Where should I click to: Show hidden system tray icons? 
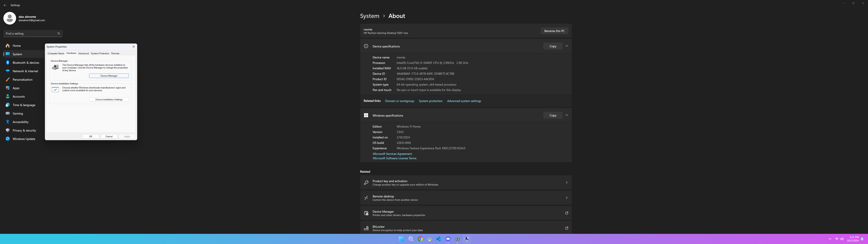coord(830,239)
